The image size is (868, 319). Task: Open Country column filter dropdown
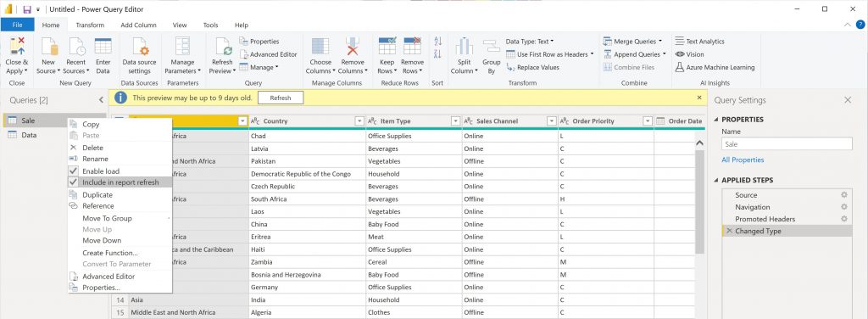pos(359,121)
